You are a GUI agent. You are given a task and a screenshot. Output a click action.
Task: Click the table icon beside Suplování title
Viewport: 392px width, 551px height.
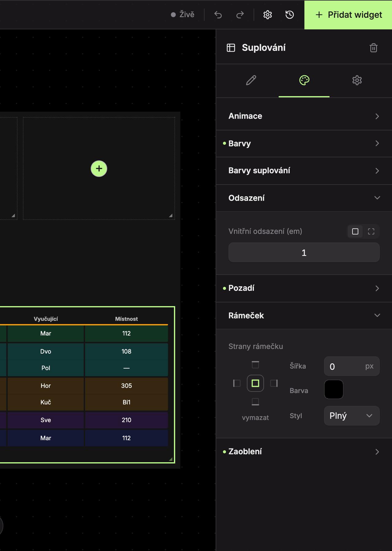click(231, 48)
